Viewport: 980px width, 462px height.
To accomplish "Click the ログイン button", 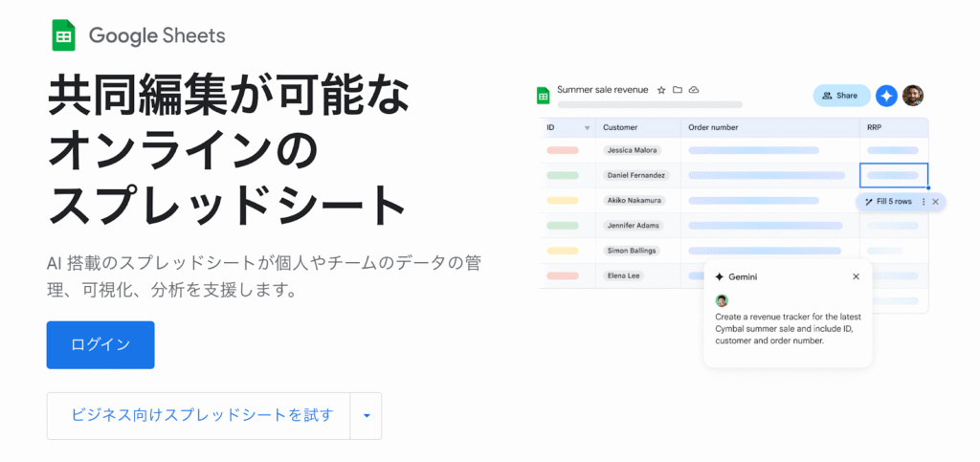I will click(100, 345).
